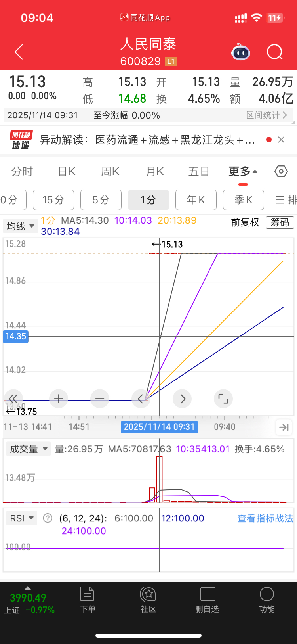This screenshot has width=297, height=644.
Task: Move cursor right with chart arrow
Action: click(x=182, y=399)
